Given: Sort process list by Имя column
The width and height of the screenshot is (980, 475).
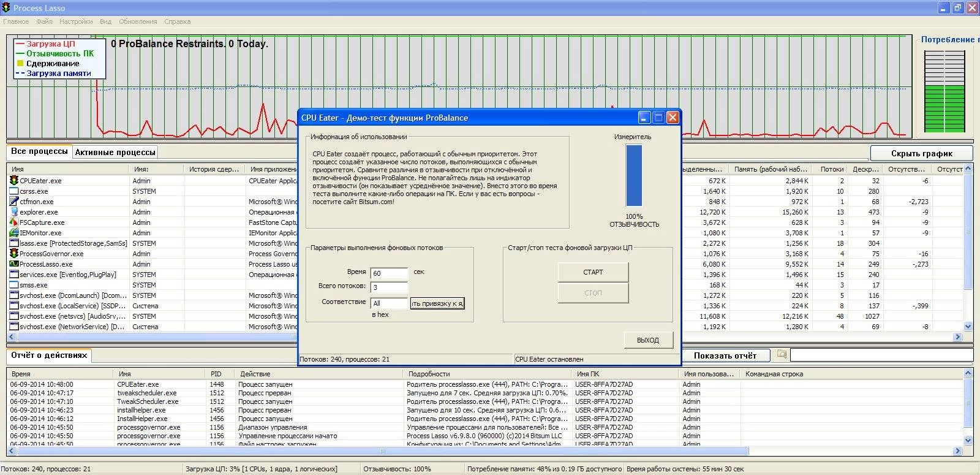Looking at the screenshot, I should click(x=69, y=169).
